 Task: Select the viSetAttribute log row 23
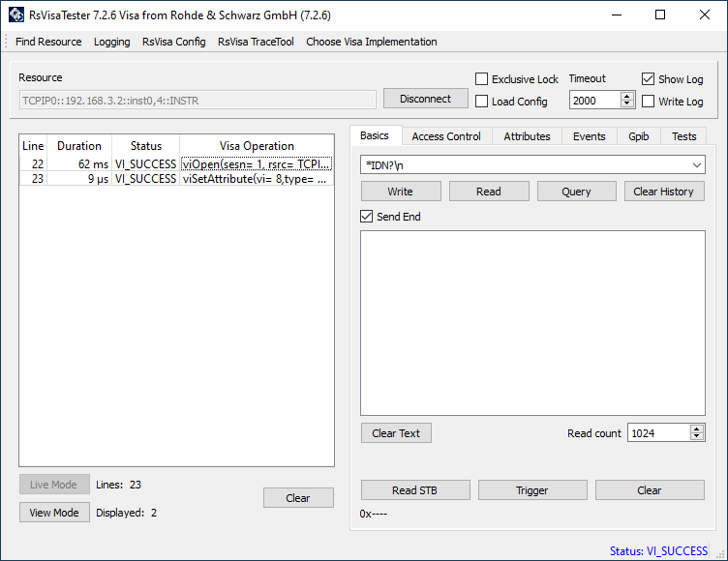(x=176, y=179)
